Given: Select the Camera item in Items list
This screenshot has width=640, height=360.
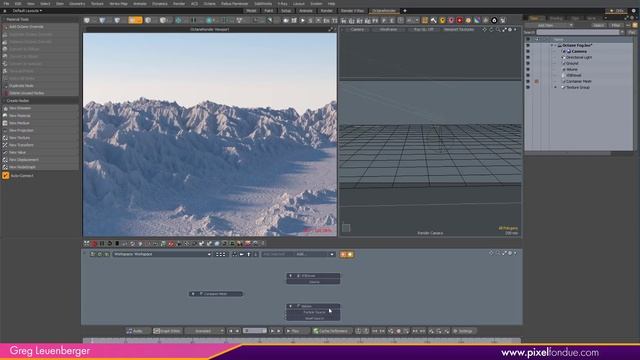Looking at the screenshot, I should tap(579, 51).
